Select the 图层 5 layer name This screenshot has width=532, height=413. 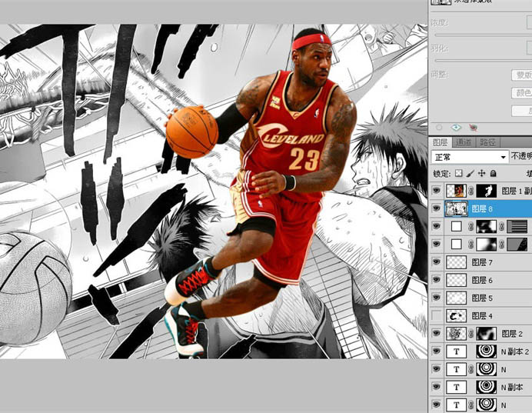point(482,298)
